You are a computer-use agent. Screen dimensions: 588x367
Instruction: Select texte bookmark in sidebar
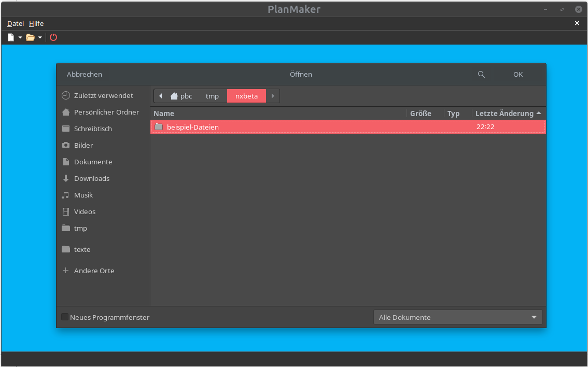[x=103, y=249]
